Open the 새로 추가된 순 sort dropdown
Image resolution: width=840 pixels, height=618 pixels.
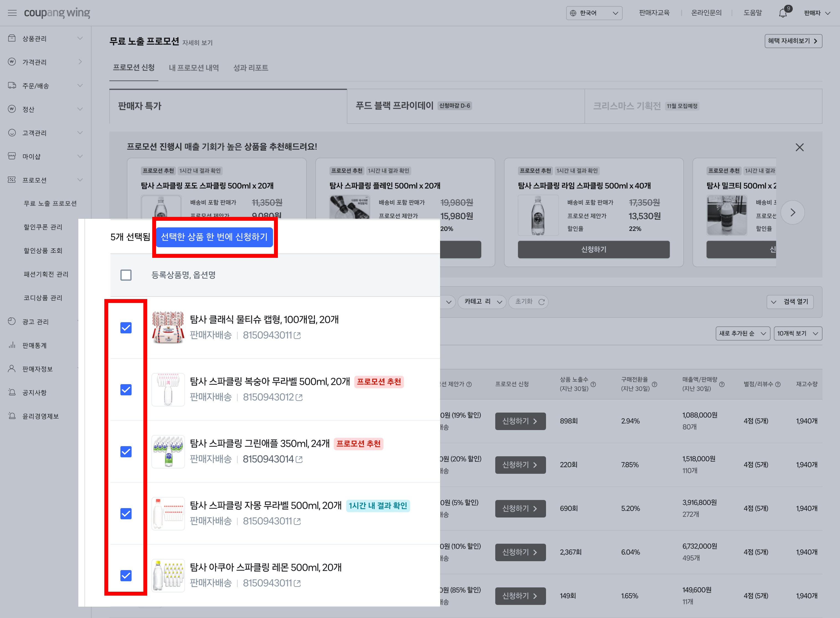743,333
